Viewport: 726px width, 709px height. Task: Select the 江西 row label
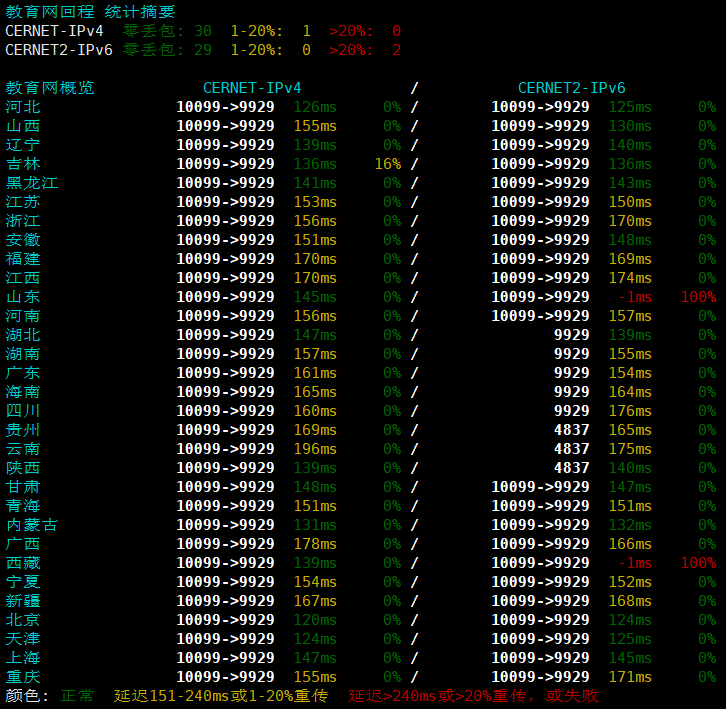pyautogui.click(x=23, y=278)
